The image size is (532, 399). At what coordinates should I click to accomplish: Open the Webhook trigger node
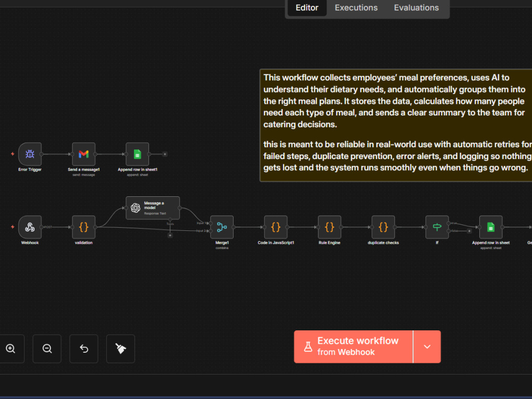pyautogui.click(x=30, y=227)
